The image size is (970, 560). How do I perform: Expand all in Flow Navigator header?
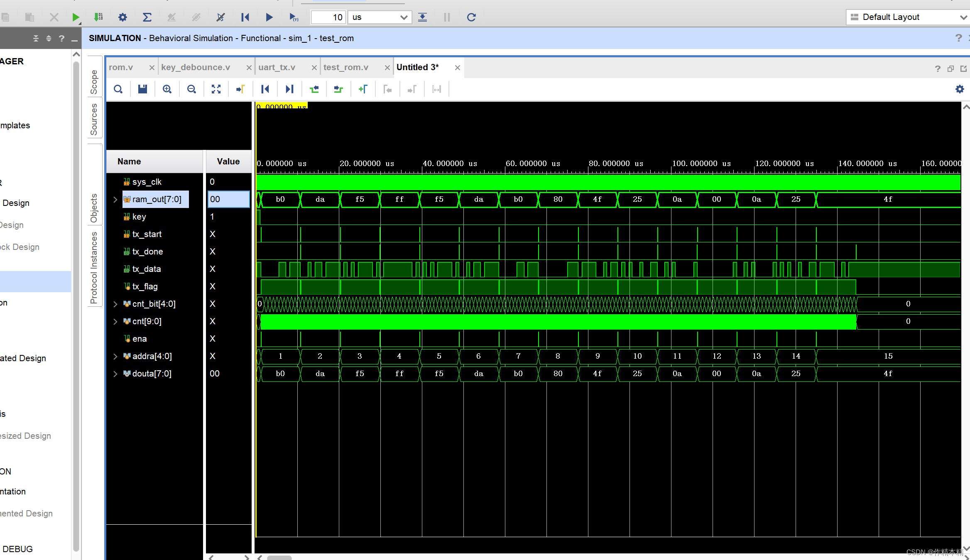pyautogui.click(x=49, y=39)
